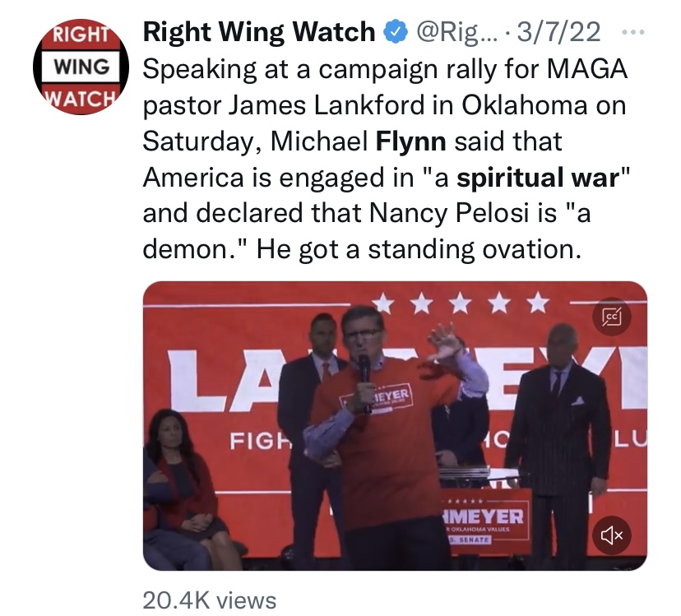Click the phrase standing ovation

click(x=475, y=250)
